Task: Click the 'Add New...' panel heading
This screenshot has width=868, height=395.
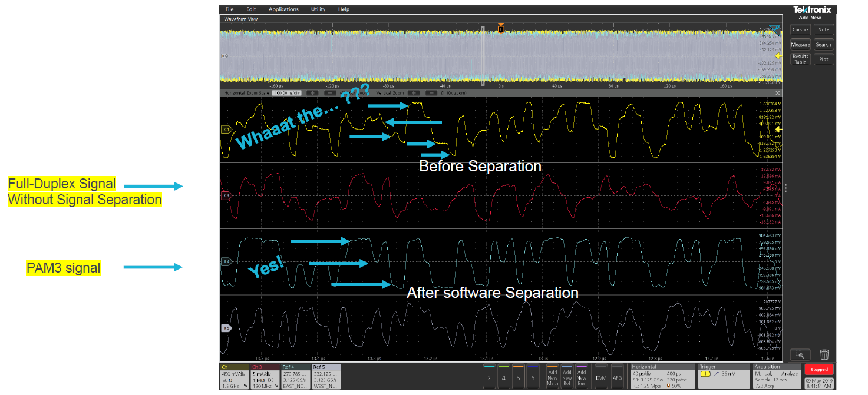Action: 811,18
